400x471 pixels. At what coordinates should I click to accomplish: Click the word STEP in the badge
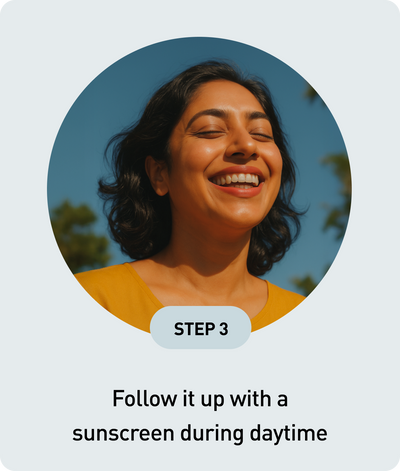click(x=194, y=329)
